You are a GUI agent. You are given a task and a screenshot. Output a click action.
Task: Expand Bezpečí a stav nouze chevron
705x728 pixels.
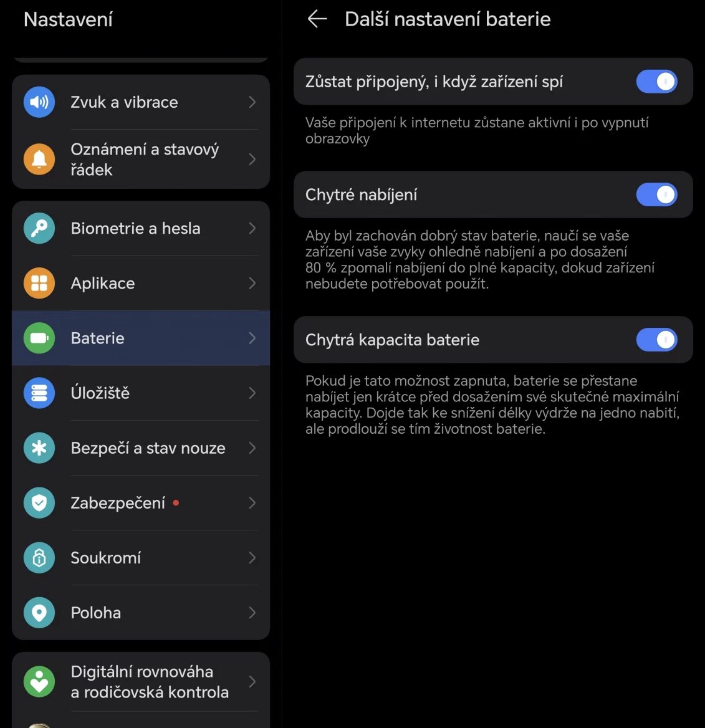252,448
